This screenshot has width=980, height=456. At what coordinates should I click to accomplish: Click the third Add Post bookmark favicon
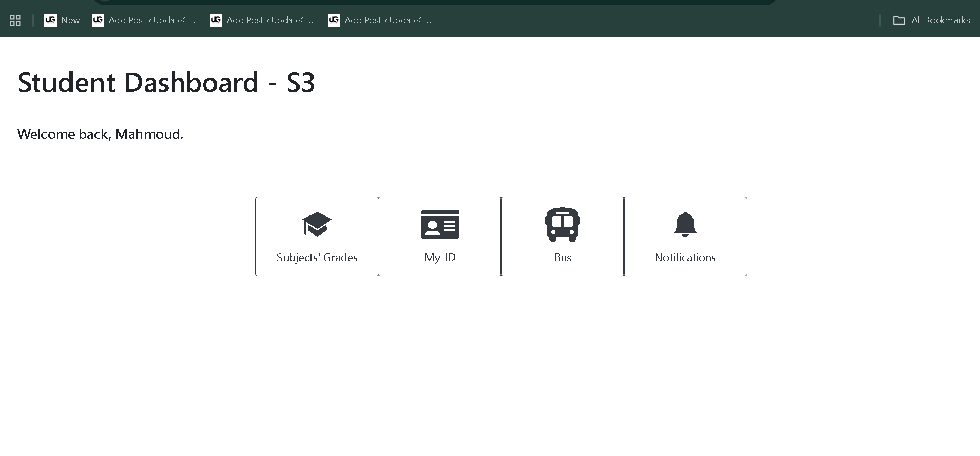(334, 20)
